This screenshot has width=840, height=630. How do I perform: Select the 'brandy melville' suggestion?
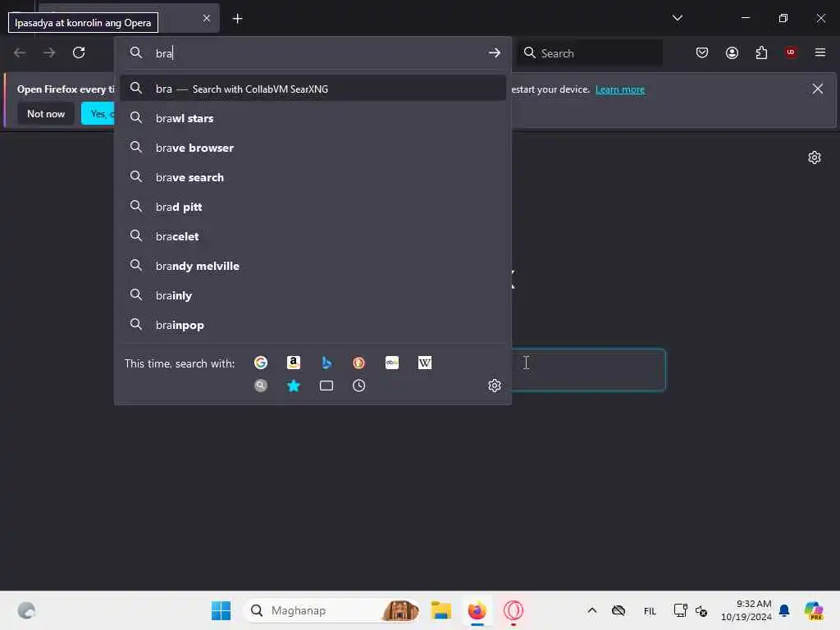coord(313,266)
